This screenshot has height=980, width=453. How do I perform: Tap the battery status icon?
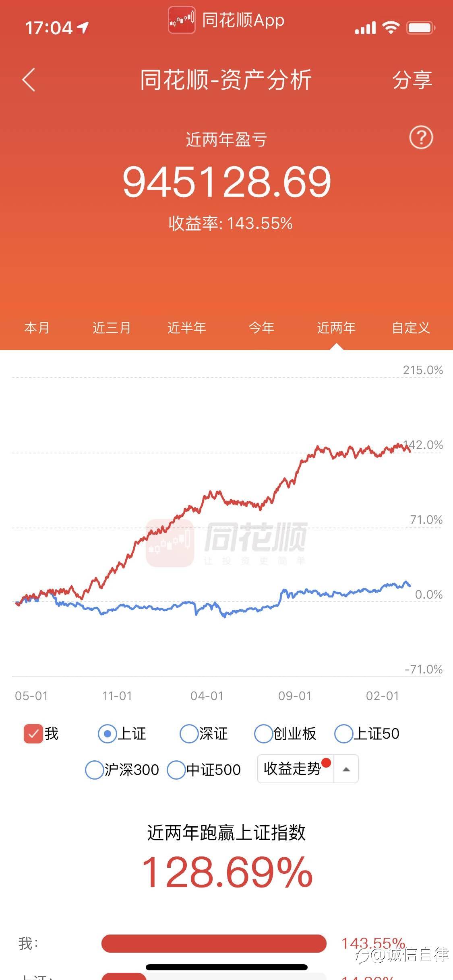coord(421,28)
